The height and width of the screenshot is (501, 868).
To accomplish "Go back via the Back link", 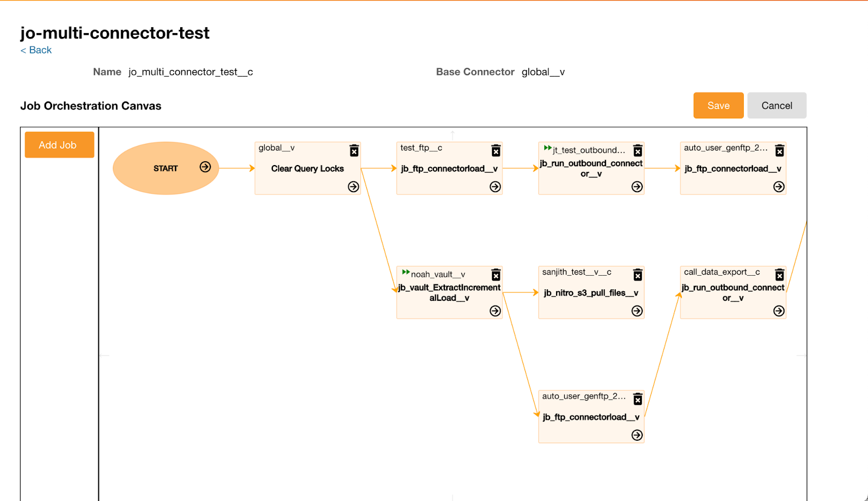I will pos(36,50).
